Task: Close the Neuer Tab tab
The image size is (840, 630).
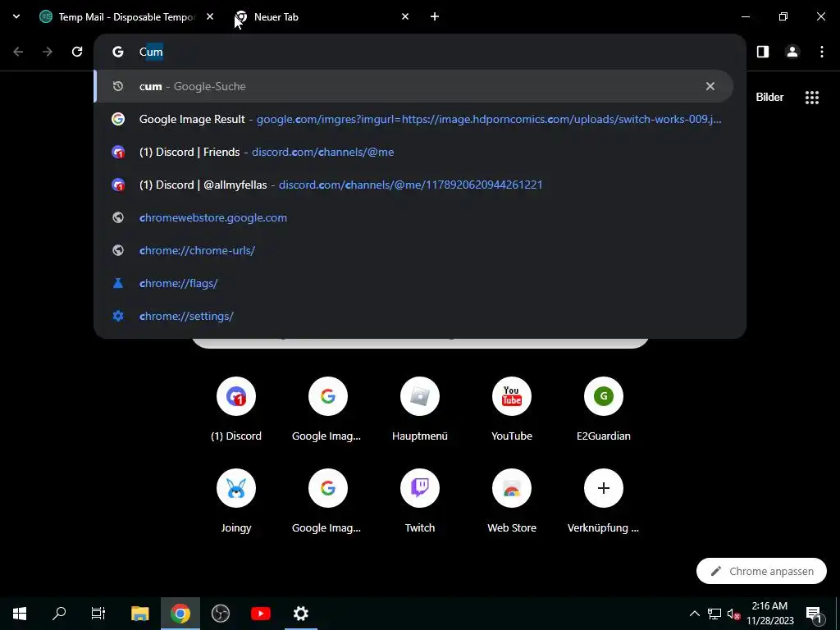Action: [x=405, y=16]
